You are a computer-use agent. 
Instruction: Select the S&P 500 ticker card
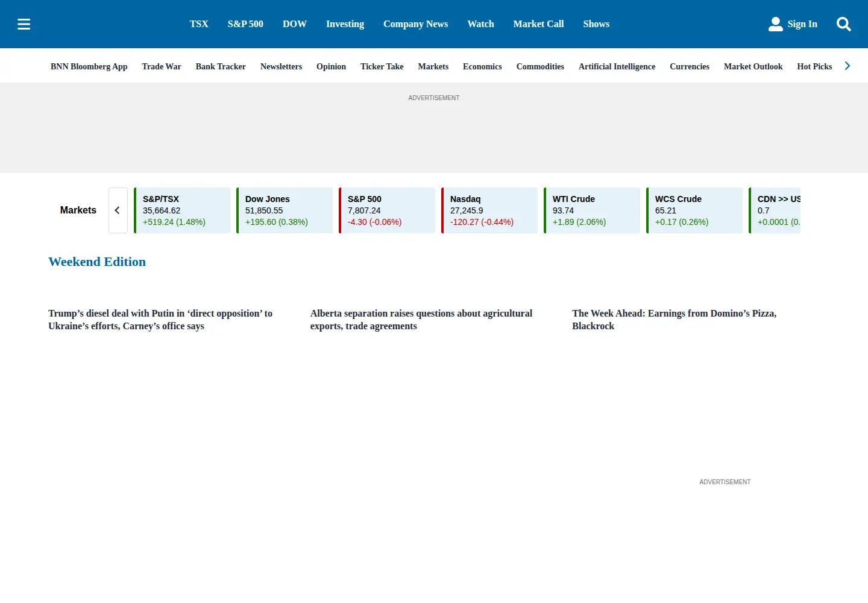pyautogui.click(x=387, y=210)
